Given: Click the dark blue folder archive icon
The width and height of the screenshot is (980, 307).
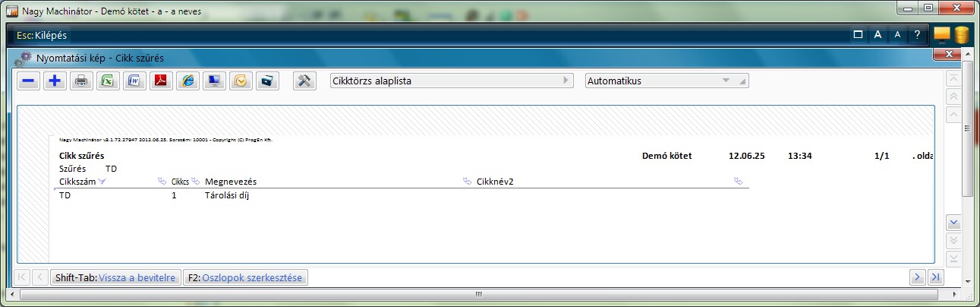Looking at the screenshot, I should pyautogui.click(x=267, y=81).
